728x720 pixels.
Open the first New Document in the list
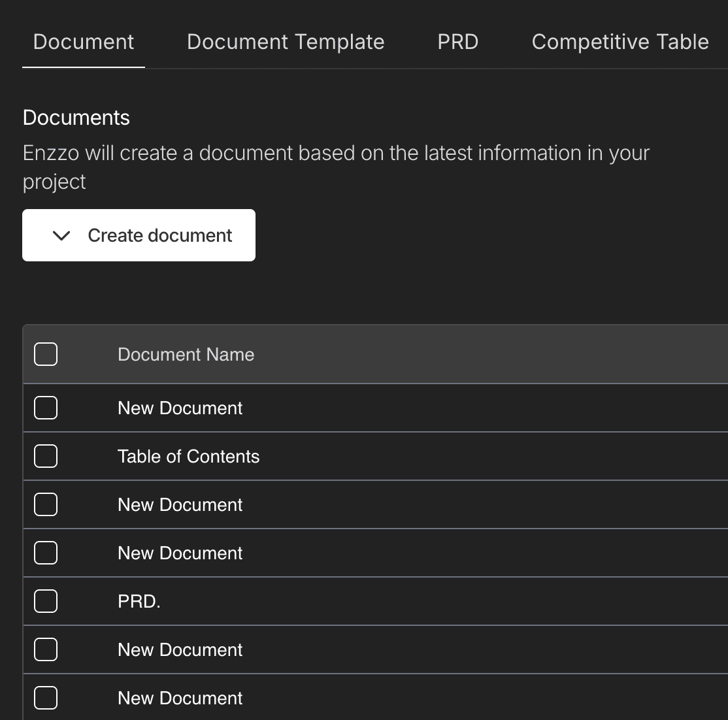click(180, 408)
